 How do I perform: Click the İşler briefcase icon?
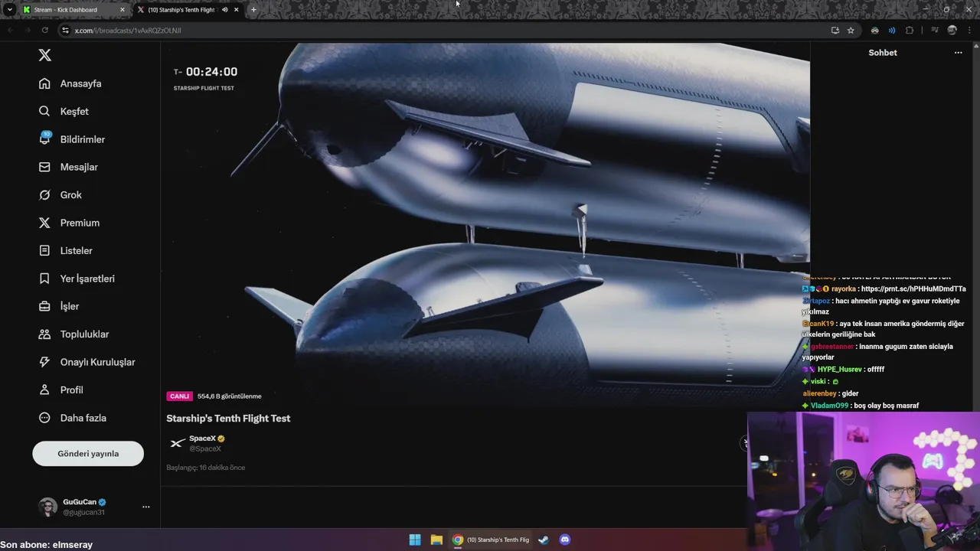coord(44,306)
